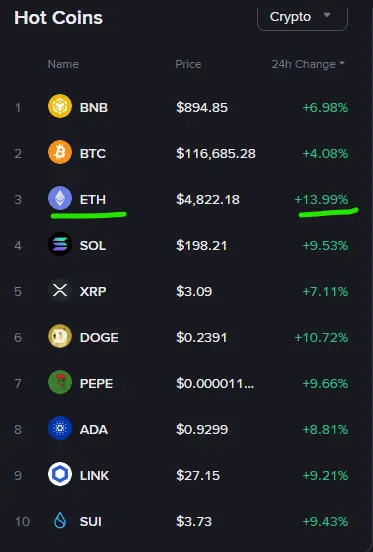Open the Crypto category dropdown
373x552 pixels.
(x=303, y=18)
